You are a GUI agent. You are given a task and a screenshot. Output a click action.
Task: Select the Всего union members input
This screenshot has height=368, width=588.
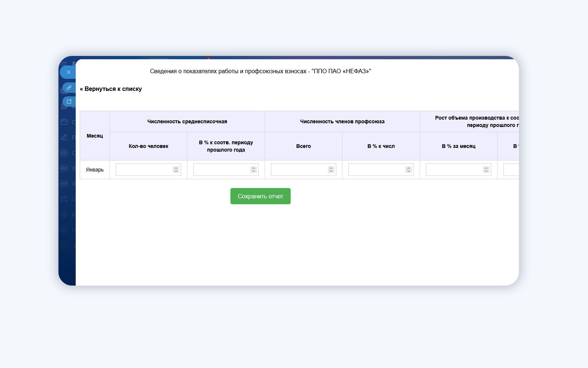point(304,170)
